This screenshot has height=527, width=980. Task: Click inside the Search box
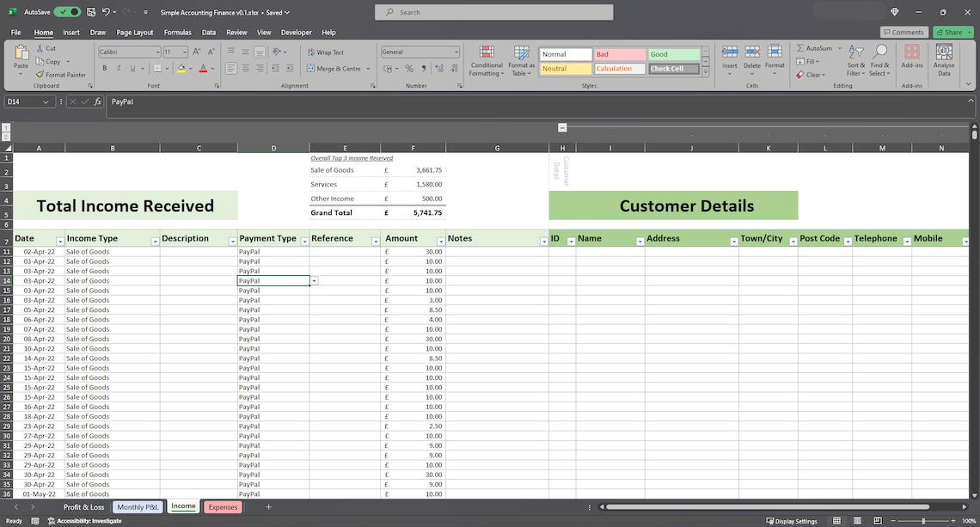pos(493,11)
